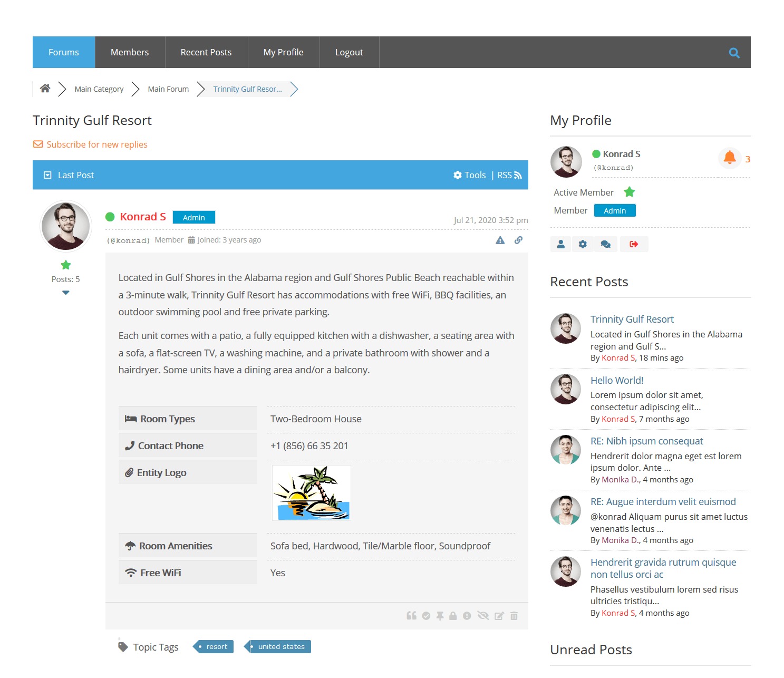Image resolution: width=784 pixels, height=678 pixels.
Task: Copy post link using the chain icon
Action: pos(518,240)
